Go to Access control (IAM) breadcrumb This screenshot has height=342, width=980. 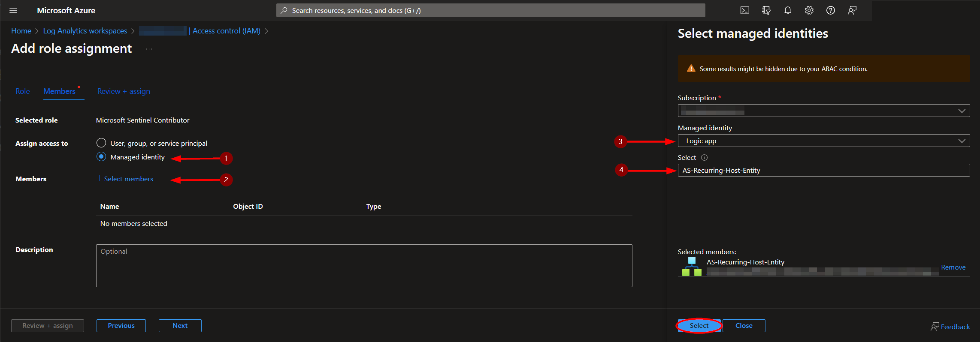coord(226,31)
